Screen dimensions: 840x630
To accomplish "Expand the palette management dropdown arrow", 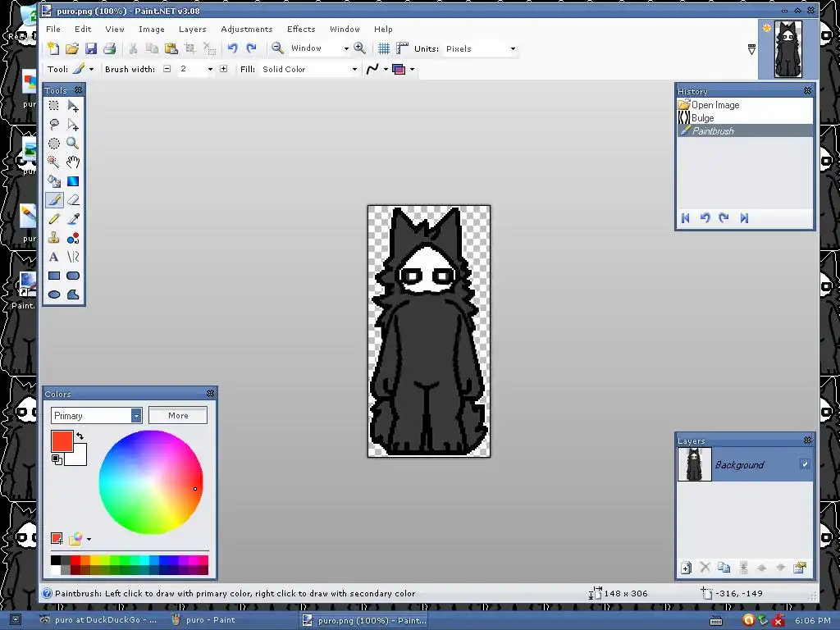I will pyautogui.click(x=89, y=540).
